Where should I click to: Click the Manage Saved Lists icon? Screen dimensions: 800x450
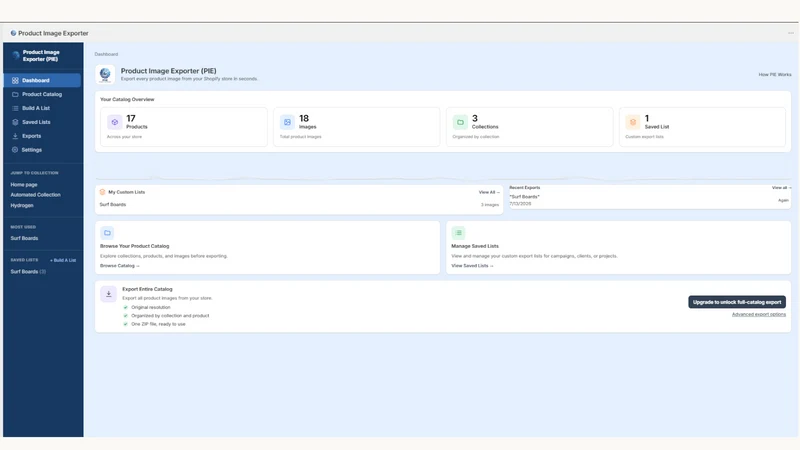click(x=458, y=233)
